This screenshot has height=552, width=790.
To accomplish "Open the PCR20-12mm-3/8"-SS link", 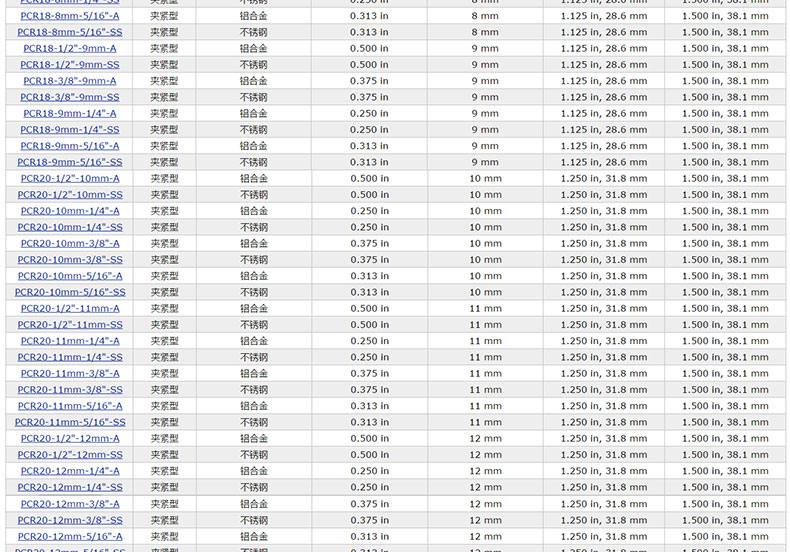I will pyautogui.click(x=69, y=520).
